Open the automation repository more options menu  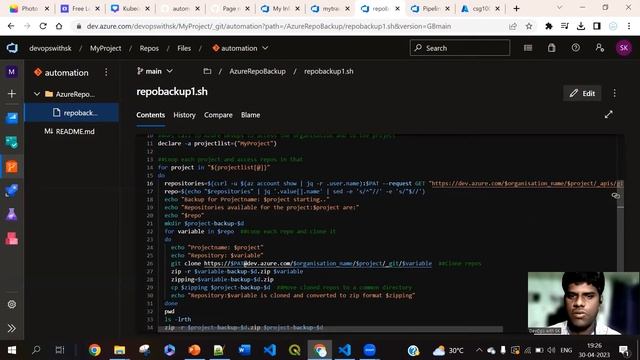106,72
